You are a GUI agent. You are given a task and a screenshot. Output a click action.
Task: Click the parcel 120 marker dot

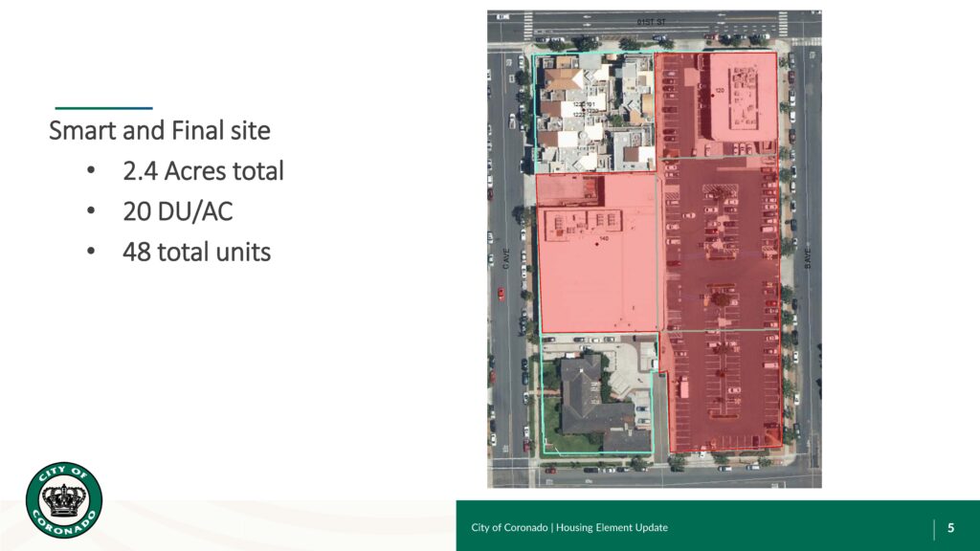[x=713, y=96]
